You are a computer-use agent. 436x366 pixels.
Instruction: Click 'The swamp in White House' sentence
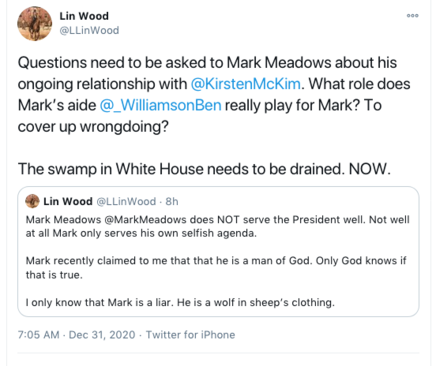click(x=204, y=169)
